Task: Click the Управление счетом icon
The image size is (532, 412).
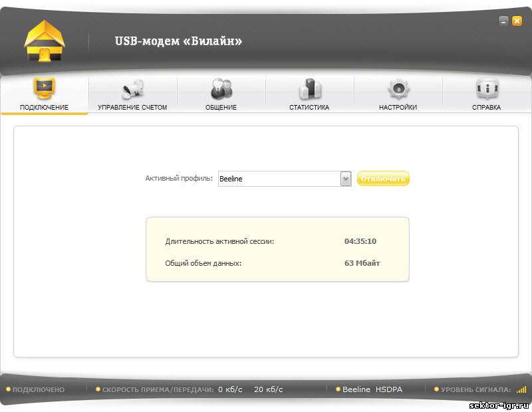Action: (132, 89)
